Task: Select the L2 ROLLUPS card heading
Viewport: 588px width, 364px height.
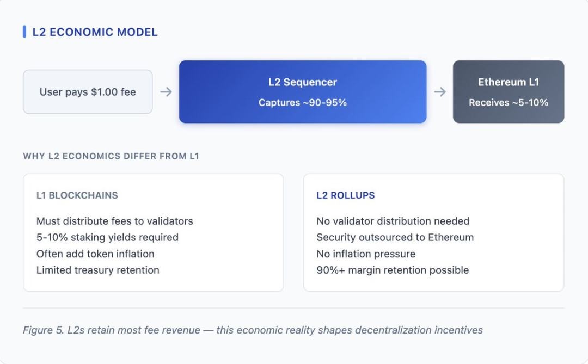Action: pyautogui.click(x=346, y=195)
